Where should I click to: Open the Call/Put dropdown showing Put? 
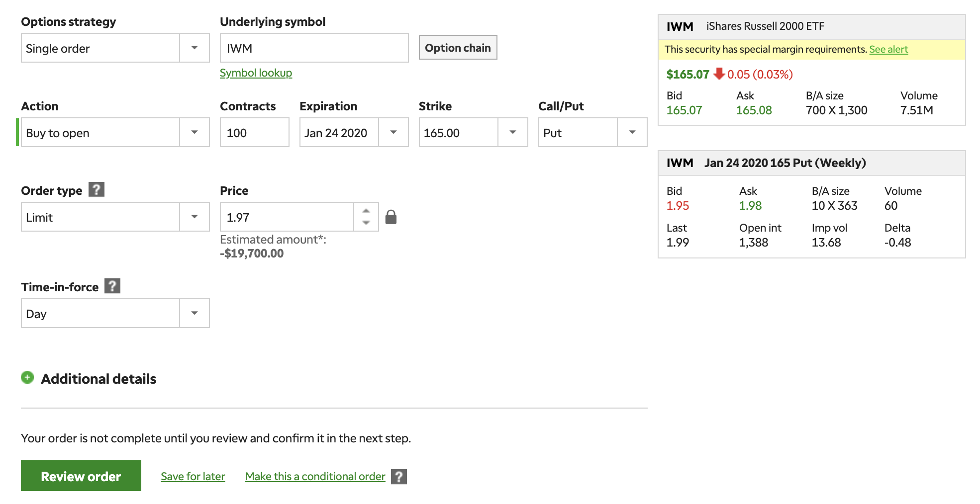pyautogui.click(x=592, y=133)
